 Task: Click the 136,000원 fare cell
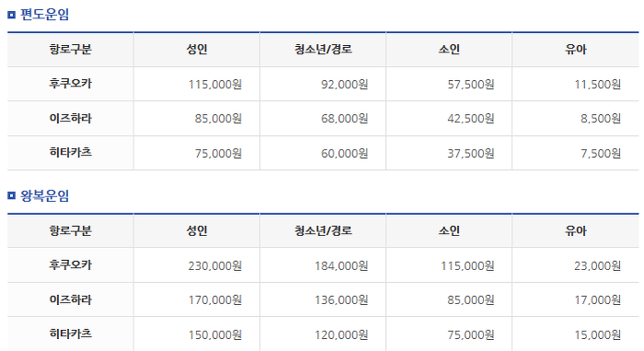coord(341,300)
